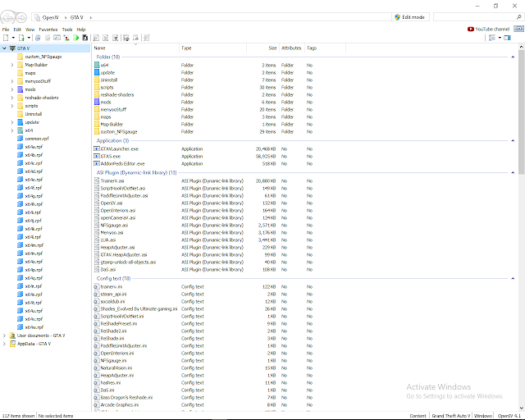This screenshot has height=420, width=525.
Task: Click the Type column header
Action: point(212,48)
